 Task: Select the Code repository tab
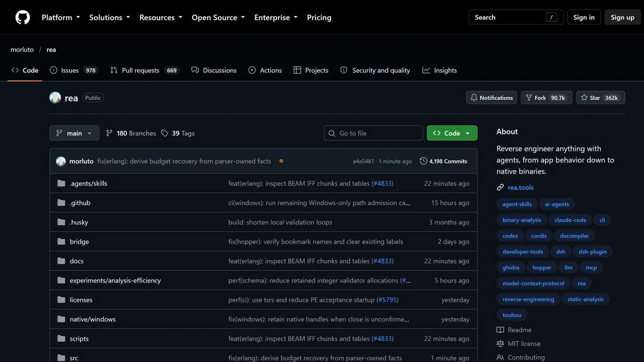coord(25,70)
